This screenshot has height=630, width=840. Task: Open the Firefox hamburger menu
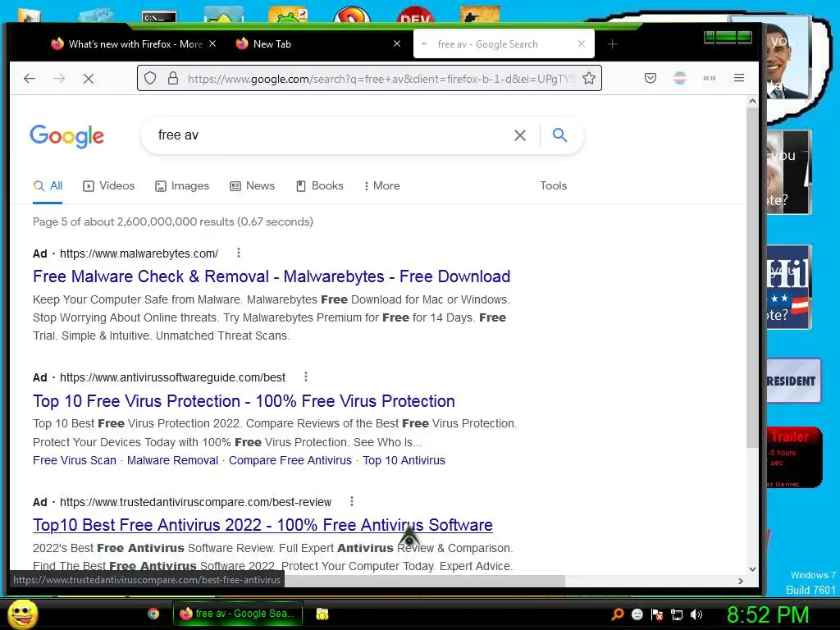739,78
